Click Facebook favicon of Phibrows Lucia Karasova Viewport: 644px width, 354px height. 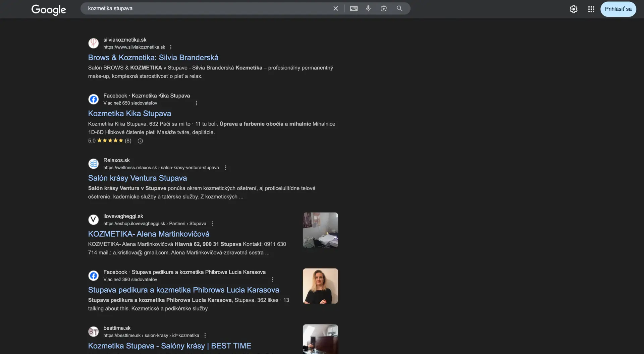point(94,276)
